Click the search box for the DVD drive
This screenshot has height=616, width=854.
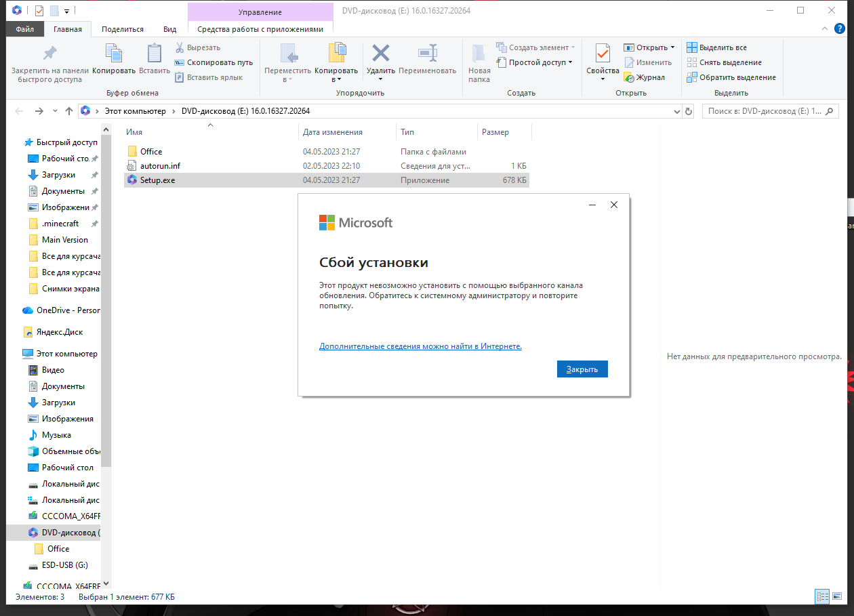[x=765, y=111]
